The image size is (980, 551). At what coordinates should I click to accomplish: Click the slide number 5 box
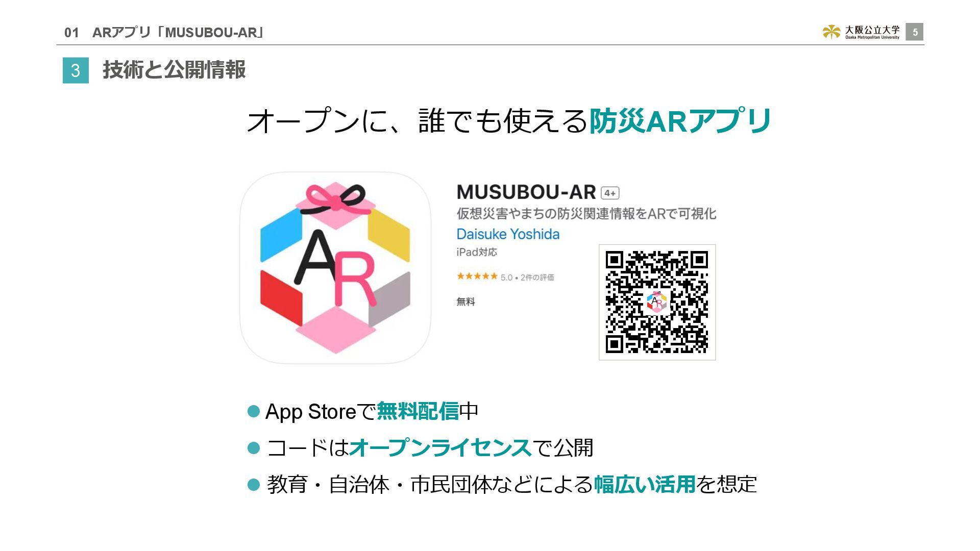915,32
